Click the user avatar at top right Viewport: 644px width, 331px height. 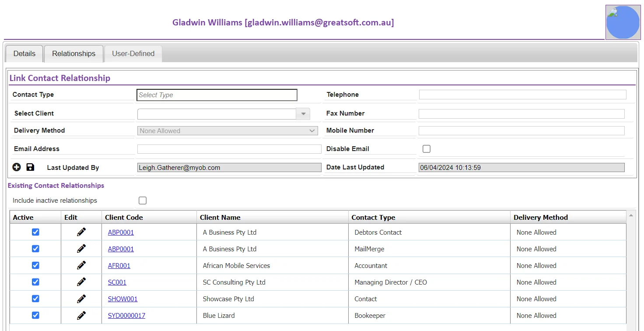[x=623, y=22]
